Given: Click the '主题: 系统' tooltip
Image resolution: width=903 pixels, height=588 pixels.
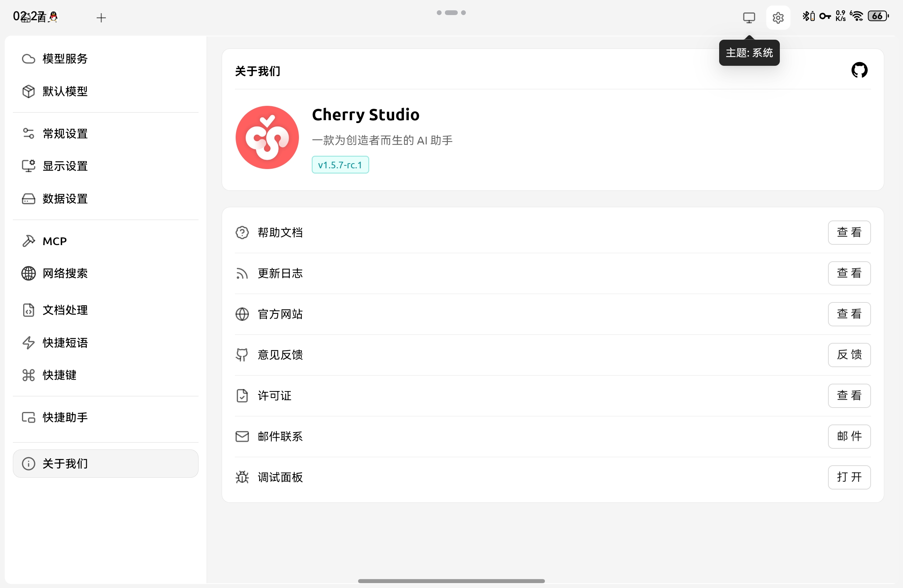Looking at the screenshot, I should pos(749,53).
